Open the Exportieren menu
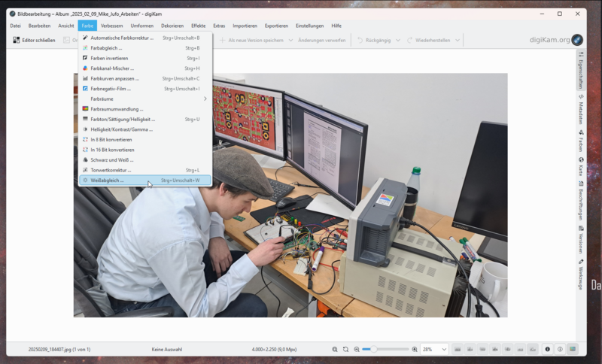602x364 pixels. [276, 26]
